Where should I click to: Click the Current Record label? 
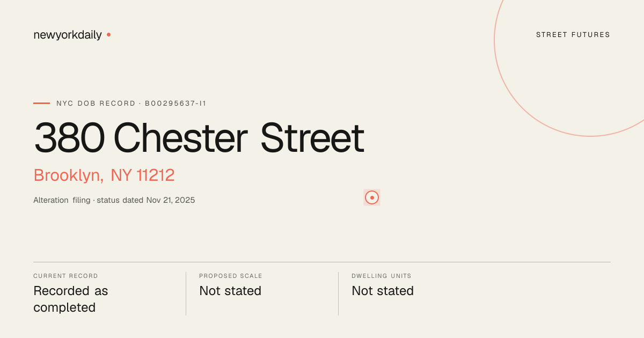coord(65,276)
